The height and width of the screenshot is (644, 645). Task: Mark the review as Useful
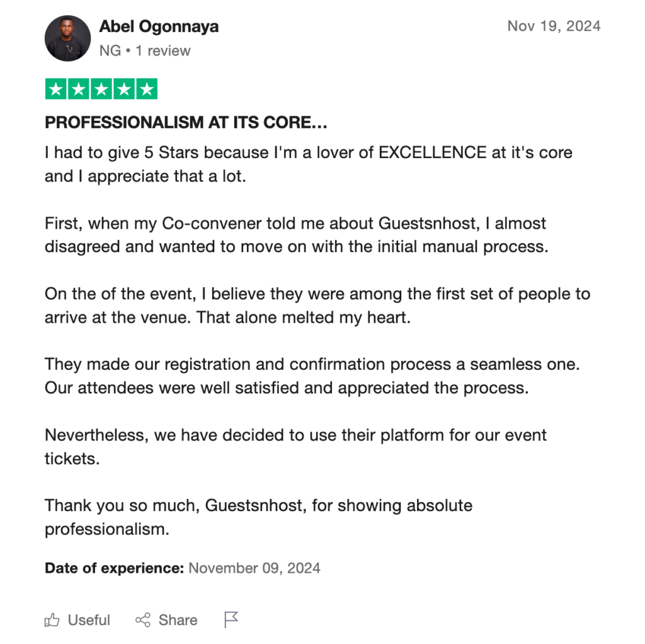coord(77,619)
